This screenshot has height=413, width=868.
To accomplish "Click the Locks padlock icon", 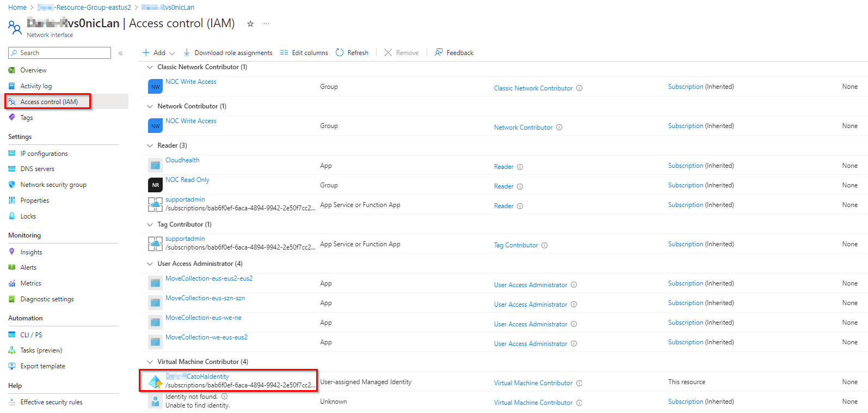I will (x=12, y=216).
